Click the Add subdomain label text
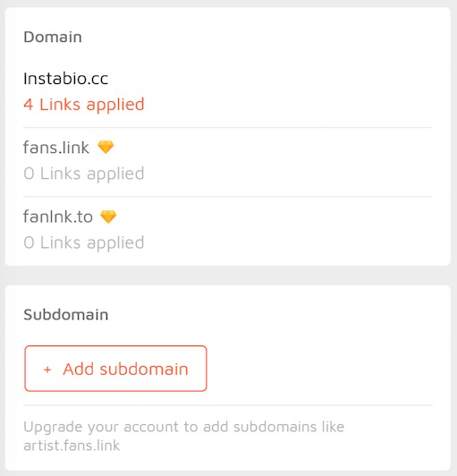The height and width of the screenshot is (476, 457). (x=125, y=370)
